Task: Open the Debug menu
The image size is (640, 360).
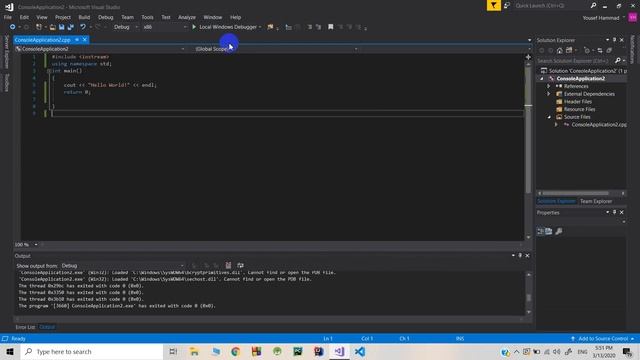Action: pos(105,17)
